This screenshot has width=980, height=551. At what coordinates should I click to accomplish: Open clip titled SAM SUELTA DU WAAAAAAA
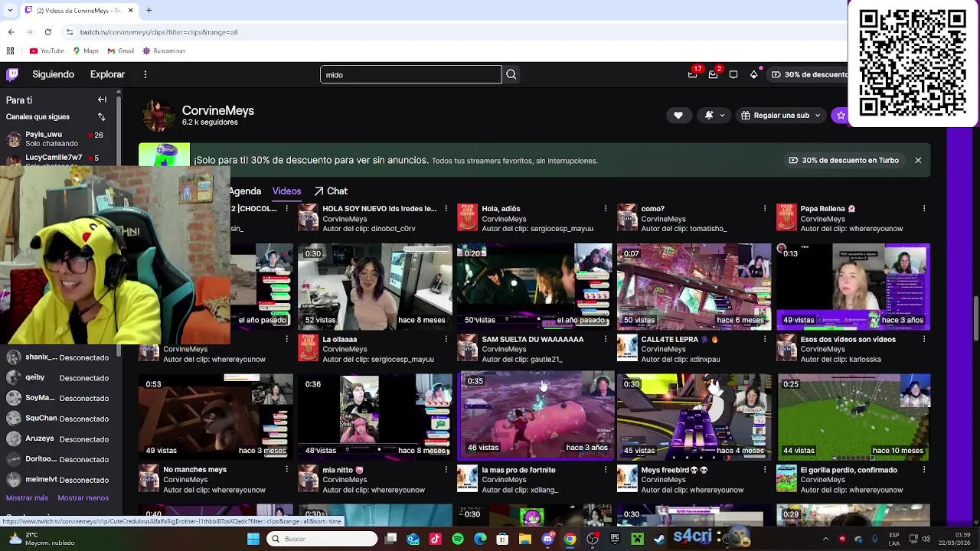(532, 339)
